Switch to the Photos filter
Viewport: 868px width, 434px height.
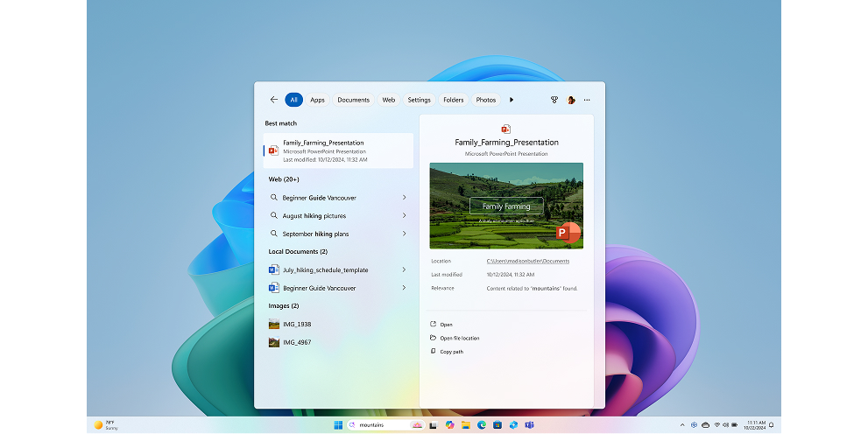coord(485,100)
